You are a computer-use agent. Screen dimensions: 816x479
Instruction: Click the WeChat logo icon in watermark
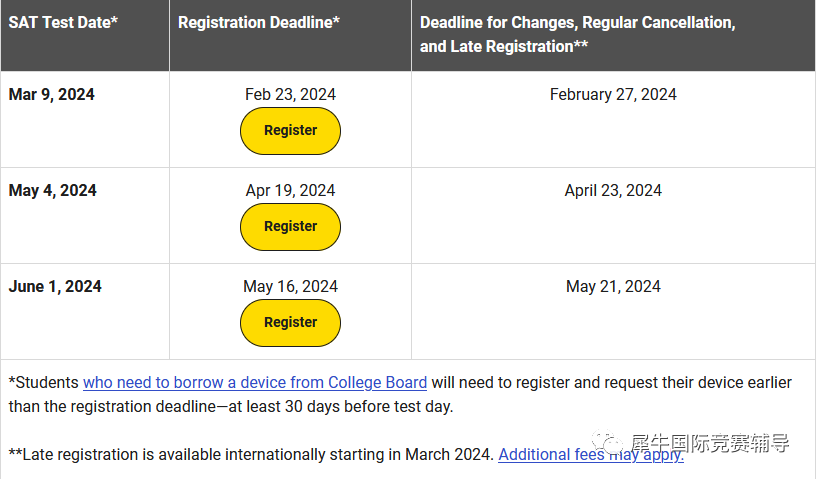click(x=607, y=443)
